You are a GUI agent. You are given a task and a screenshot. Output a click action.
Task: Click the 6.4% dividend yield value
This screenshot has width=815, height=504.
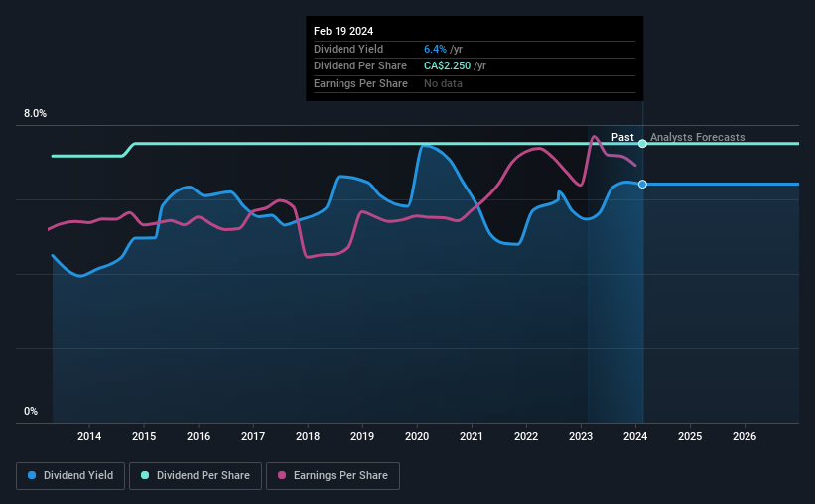tap(435, 49)
